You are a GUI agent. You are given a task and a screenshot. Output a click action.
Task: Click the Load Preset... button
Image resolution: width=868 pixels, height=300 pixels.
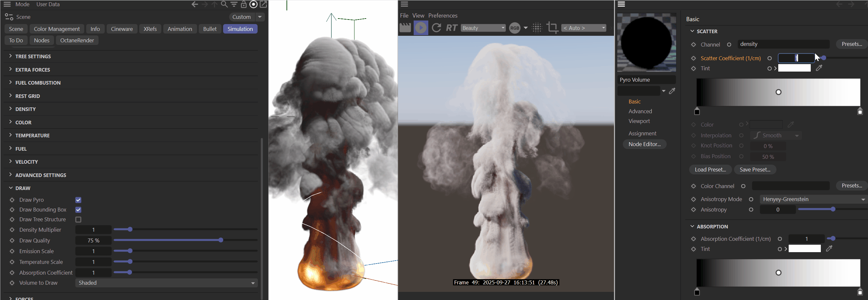click(x=710, y=170)
